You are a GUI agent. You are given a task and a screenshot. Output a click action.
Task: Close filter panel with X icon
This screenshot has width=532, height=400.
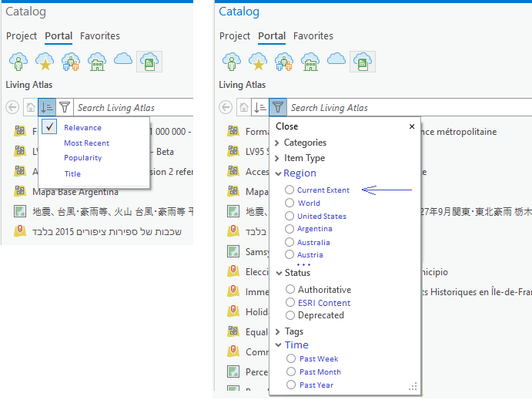click(x=412, y=126)
